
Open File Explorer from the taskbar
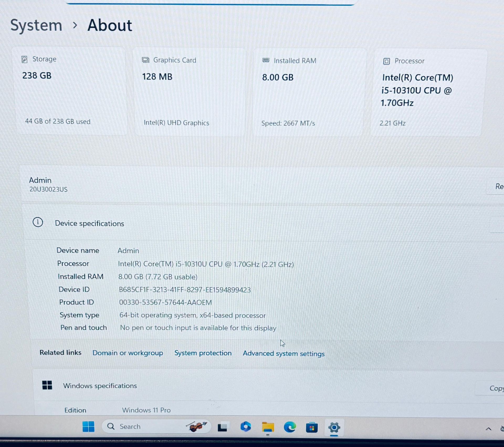click(x=267, y=427)
